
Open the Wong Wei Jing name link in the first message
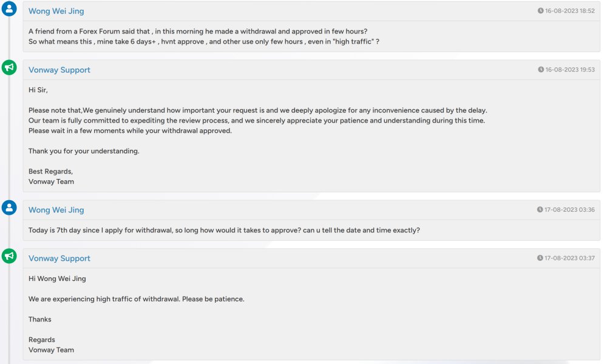pyautogui.click(x=56, y=11)
